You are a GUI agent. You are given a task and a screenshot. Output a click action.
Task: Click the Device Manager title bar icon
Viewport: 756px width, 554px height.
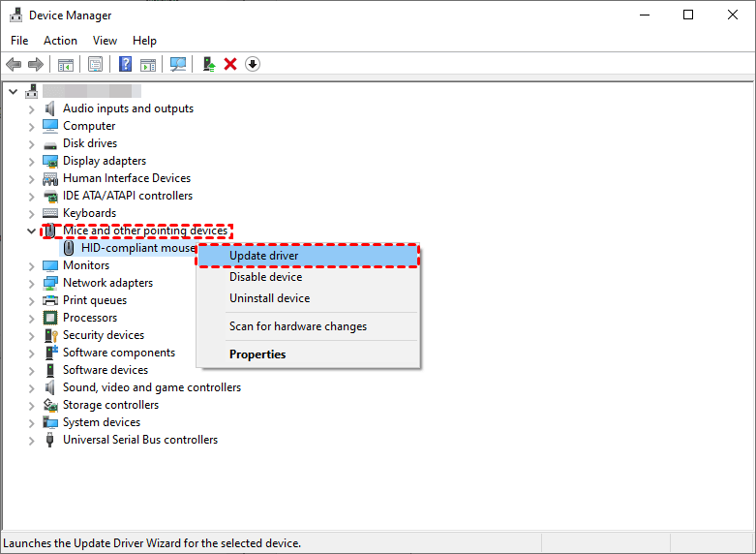coord(15,15)
